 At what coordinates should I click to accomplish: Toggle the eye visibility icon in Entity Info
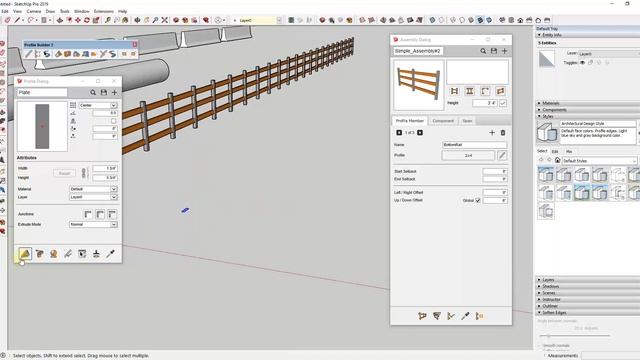(x=582, y=63)
